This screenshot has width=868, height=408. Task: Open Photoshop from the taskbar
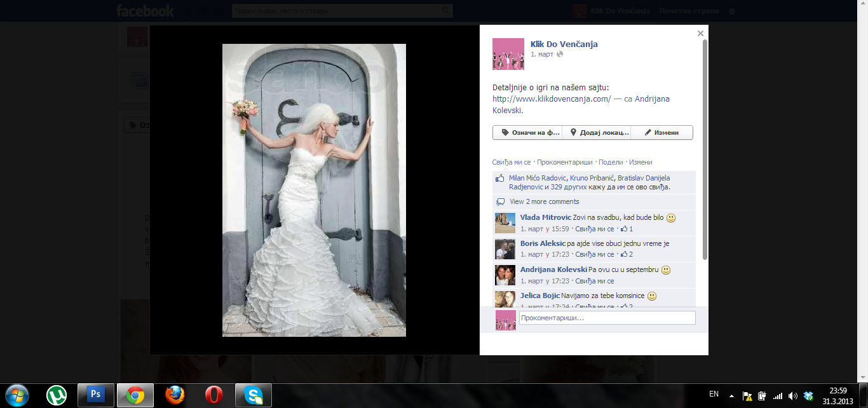(x=96, y=395)
